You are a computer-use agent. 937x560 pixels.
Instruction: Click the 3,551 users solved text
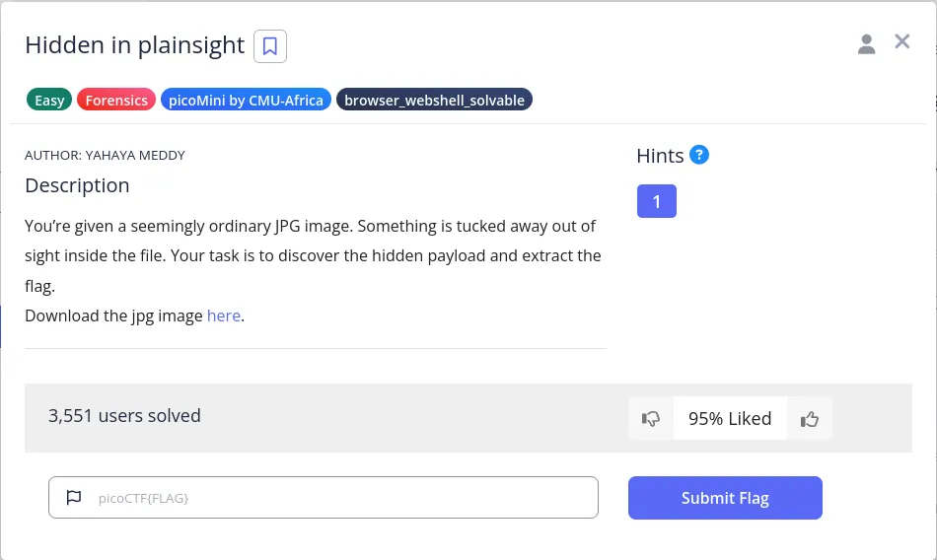tap(124, 416)
